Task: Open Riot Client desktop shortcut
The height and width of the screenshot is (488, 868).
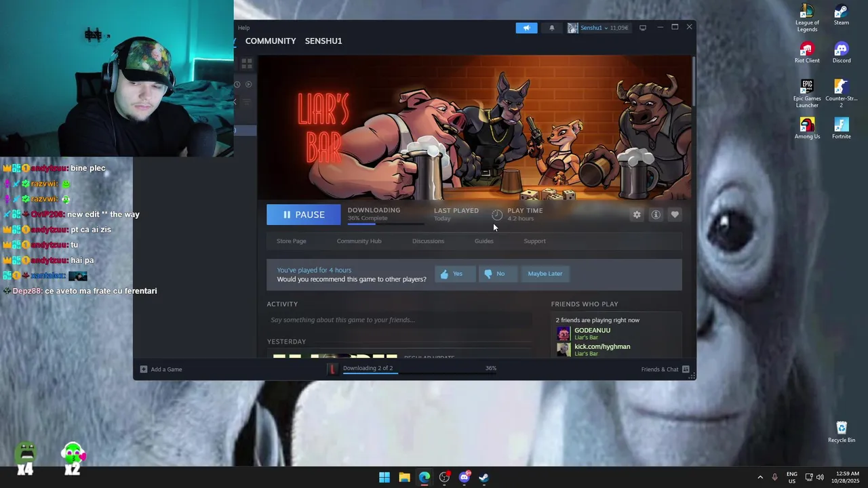Action: click(x=807, y=53)
